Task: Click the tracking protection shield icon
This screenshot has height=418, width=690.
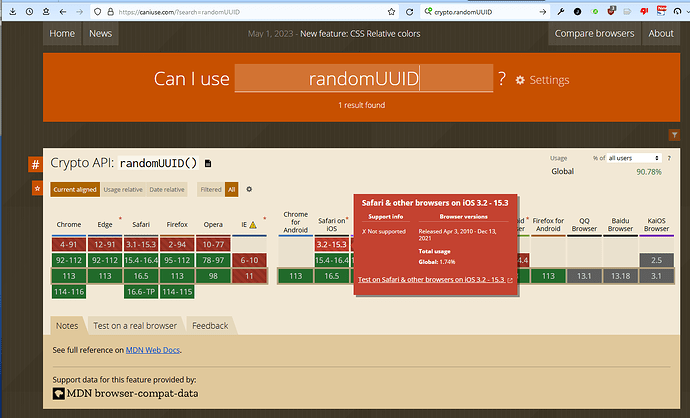Action: [x=98, y=12]
